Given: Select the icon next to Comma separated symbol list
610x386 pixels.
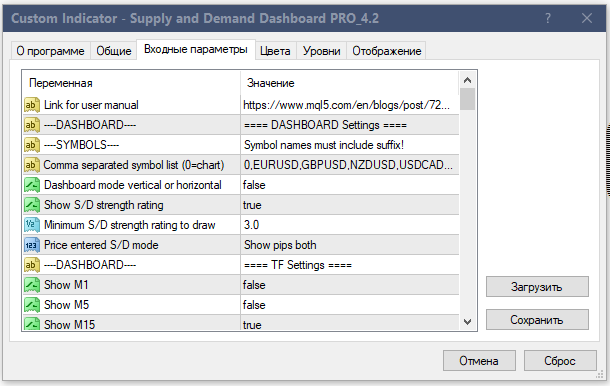Looking at the screenshot, I should click(x=32, y=165).
